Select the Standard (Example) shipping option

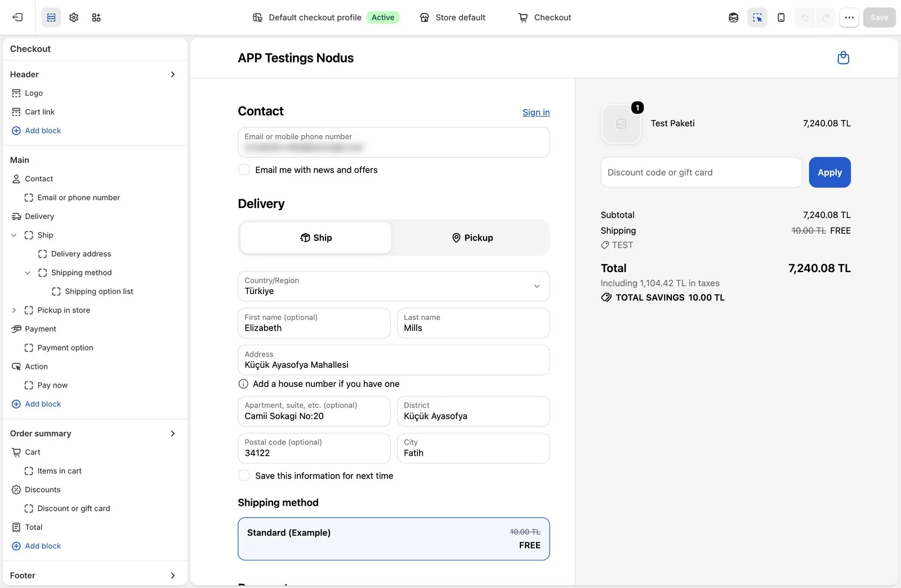pyautogui.click(x=394, y=539)
